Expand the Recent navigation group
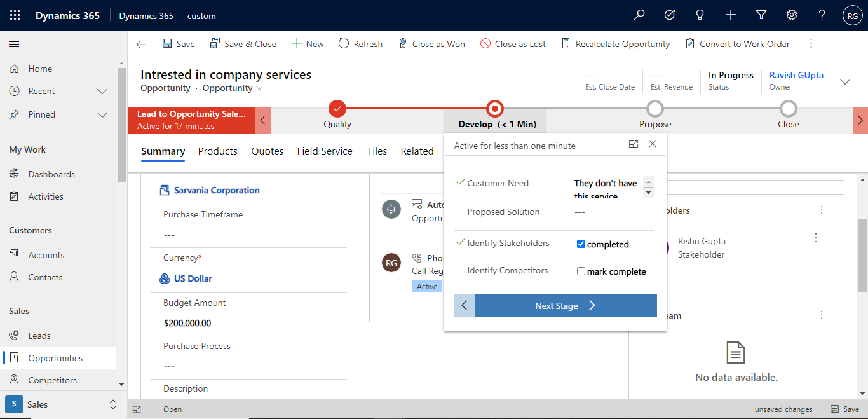 tap(102, 92)
